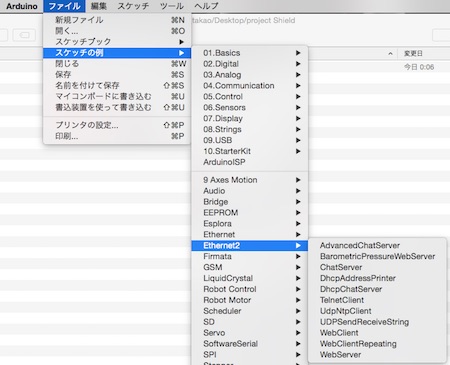The width and height of the screenshot is (450, 365).
Task: Expand the 05.Control examples submenu
Action: pyautogui.click(x=250, y=97)
